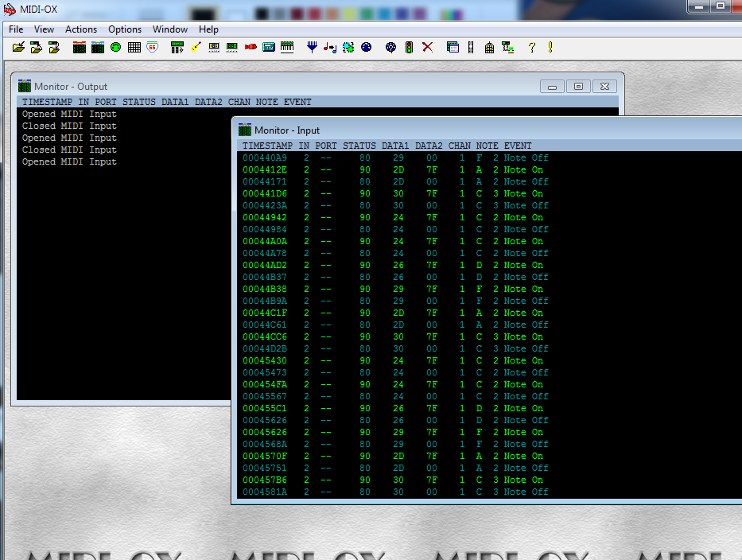Close the Monitor - Output window
Viewport: 742px width, 560px height.
tap(604, 86)
